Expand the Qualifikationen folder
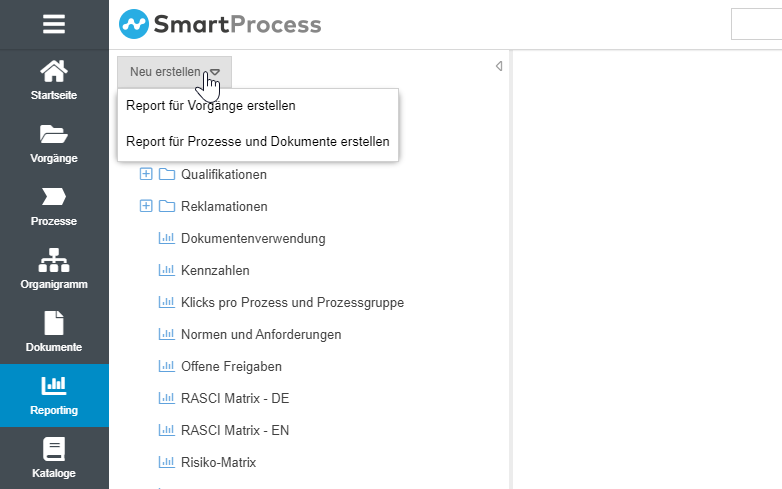Image resolution: width=782 pixels, height=489 pixels. point(146,174)
